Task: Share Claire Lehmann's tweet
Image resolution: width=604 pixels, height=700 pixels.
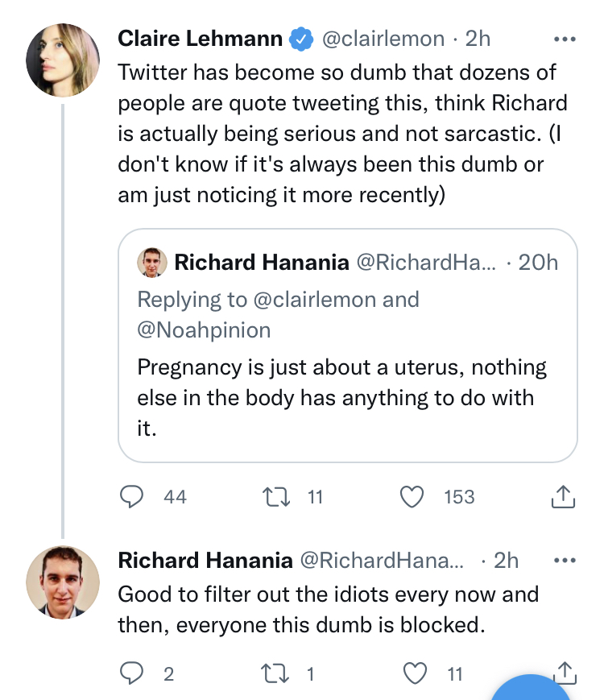Action: point(563,498)
